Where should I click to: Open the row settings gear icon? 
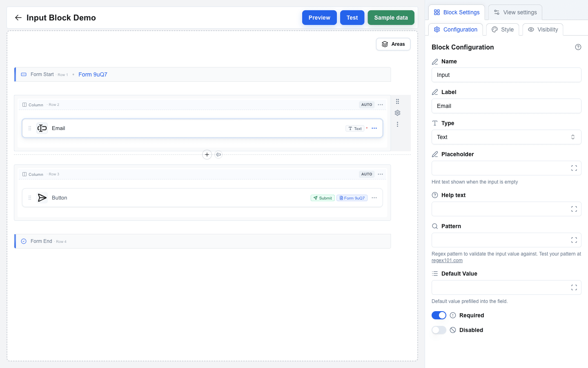pyautogui.click(x=397, y=113)
